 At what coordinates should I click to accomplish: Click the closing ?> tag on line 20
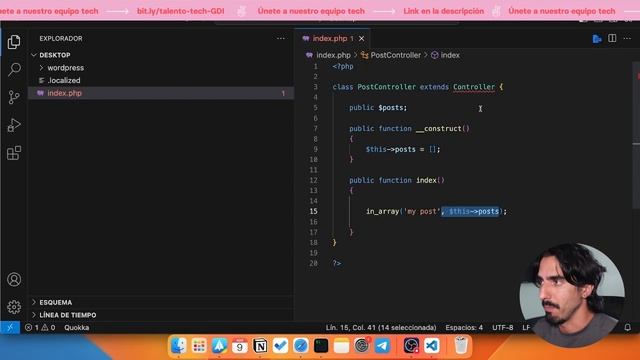[337, 263]
